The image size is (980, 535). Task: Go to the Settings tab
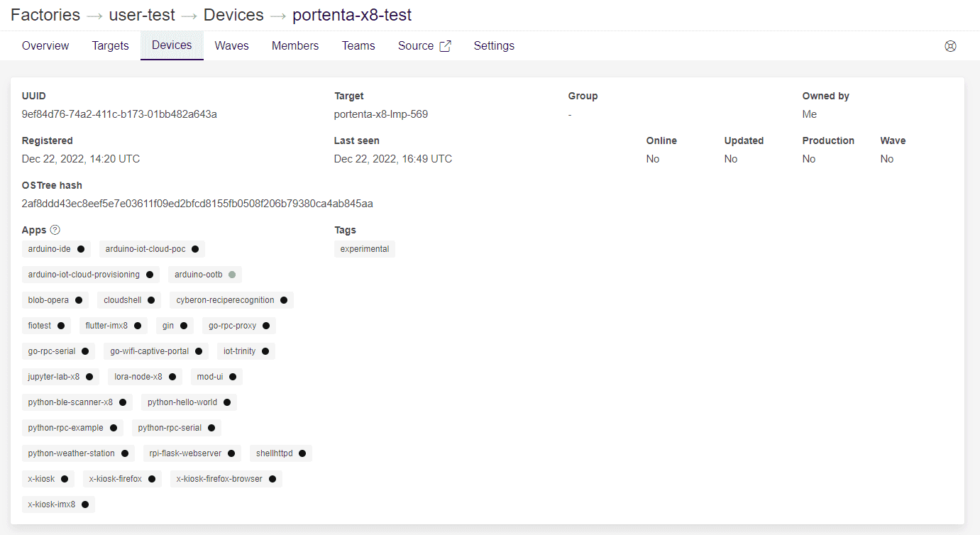click(x=494, y=46)
